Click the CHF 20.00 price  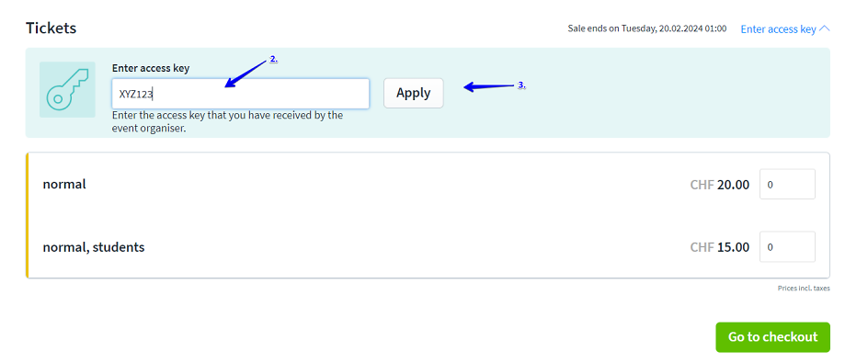pos(720,185)
